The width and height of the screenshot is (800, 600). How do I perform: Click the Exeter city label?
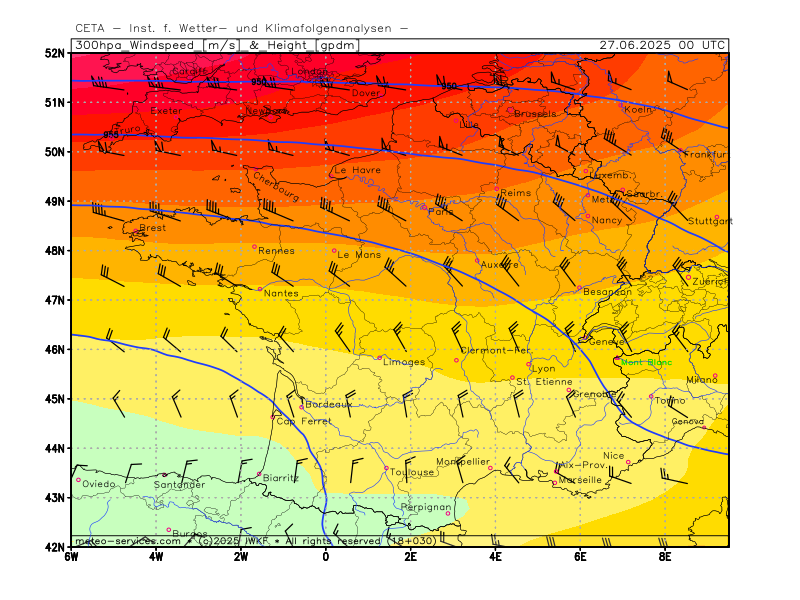coord(166,111)
